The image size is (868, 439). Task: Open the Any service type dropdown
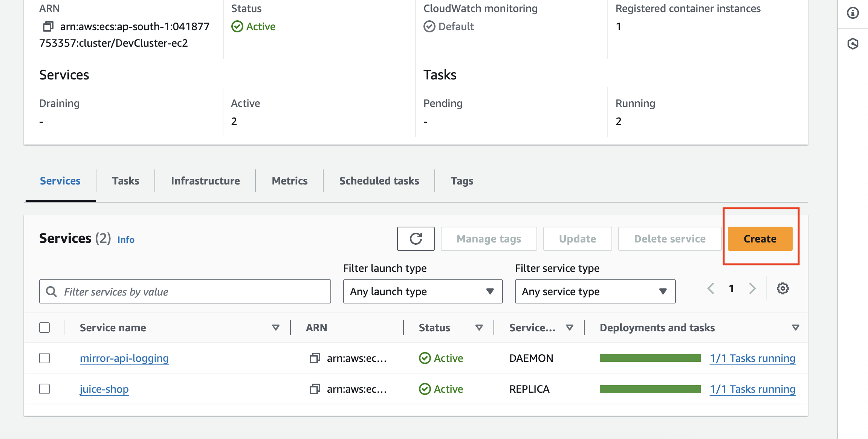[x=595, y=291]
